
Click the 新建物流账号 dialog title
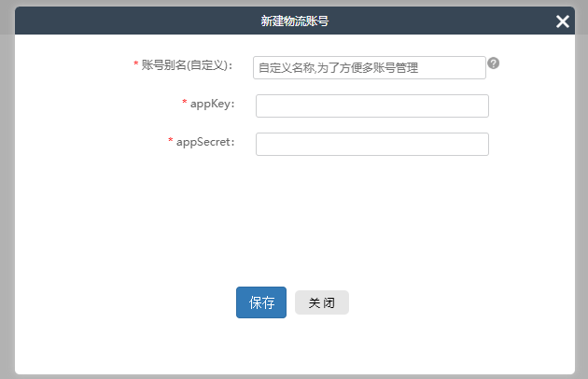click(294, 21)
